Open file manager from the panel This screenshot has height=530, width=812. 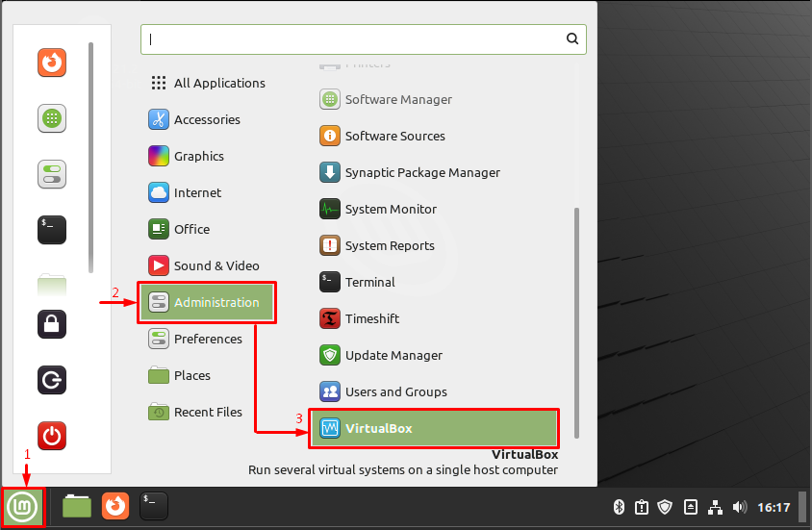[77, 506]
